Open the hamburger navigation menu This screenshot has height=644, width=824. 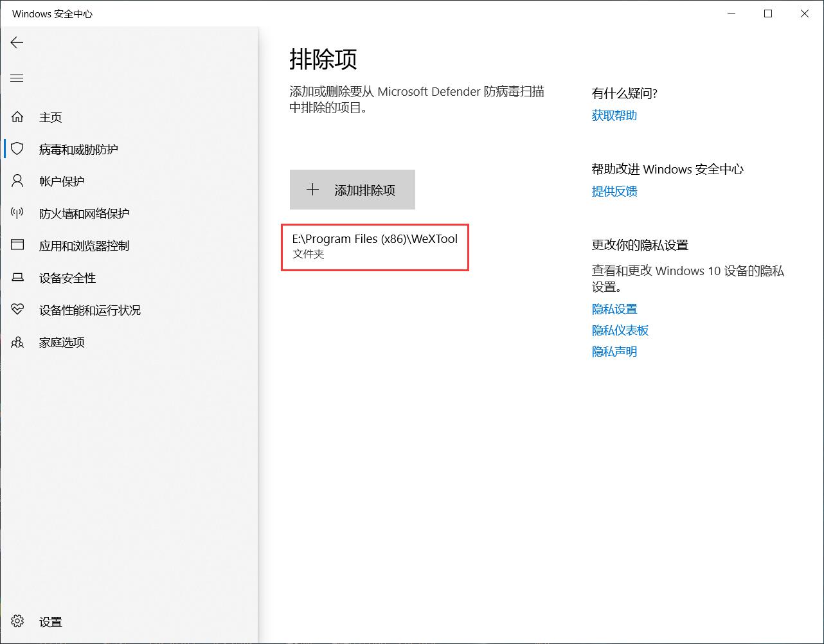pyautogui.click(x=17, y=78)
